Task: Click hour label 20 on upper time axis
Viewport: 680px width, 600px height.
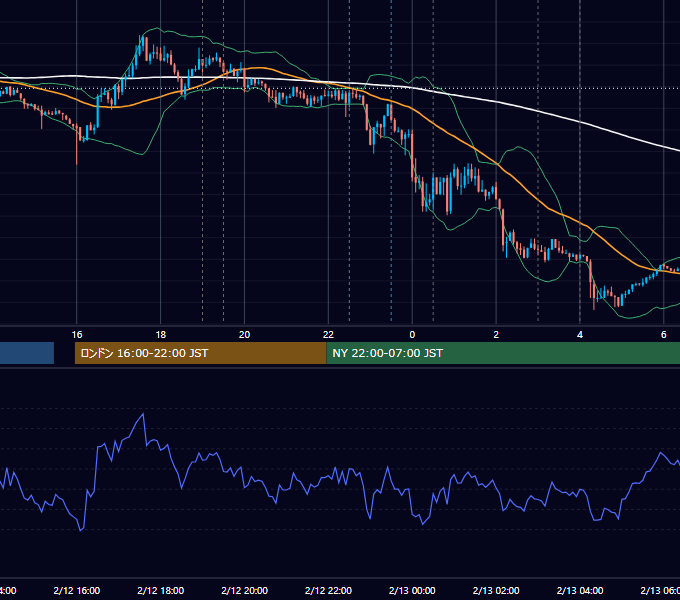Action: (x=244, y=335)
